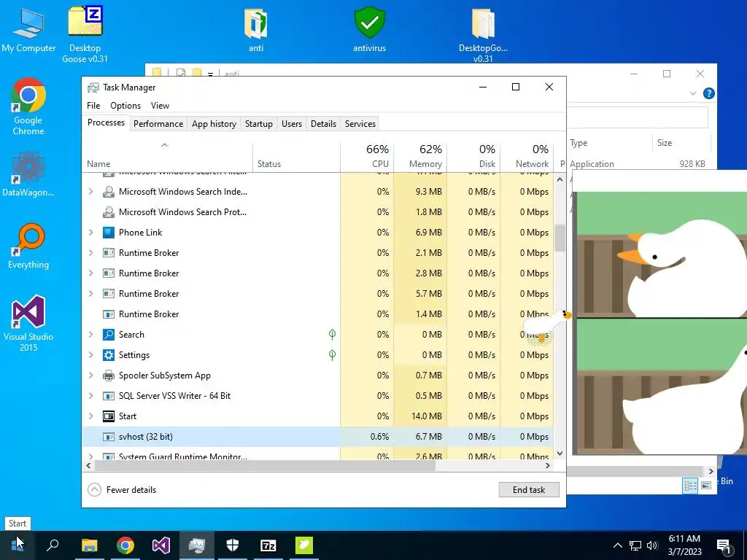This screenshot has width=747, height=560.
Task: Sort by Name column header
Action: (x=168, y=156)
